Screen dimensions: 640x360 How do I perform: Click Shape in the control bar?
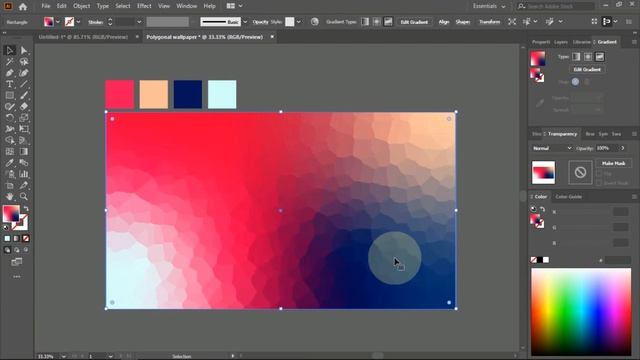point(463,22)
